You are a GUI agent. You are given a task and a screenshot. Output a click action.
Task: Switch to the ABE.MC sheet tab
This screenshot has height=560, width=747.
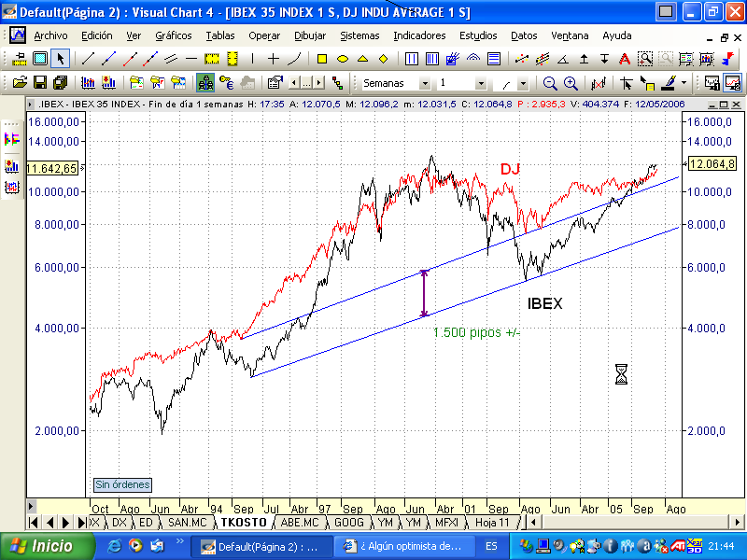coord(299,523)
